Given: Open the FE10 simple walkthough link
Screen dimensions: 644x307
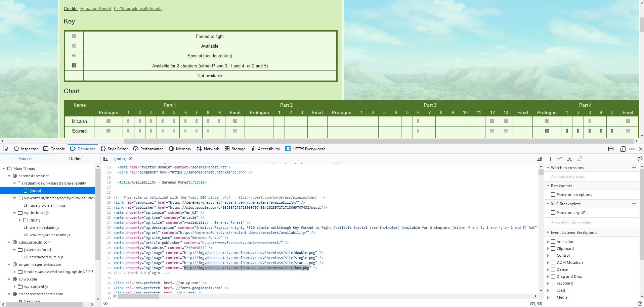Looking at the screenshot, I should coord(138,8).
